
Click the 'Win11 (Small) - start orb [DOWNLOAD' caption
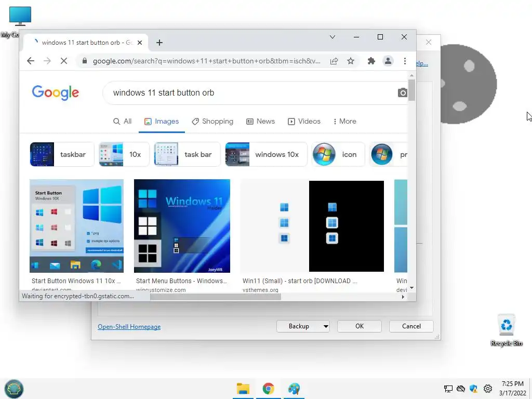300,281
